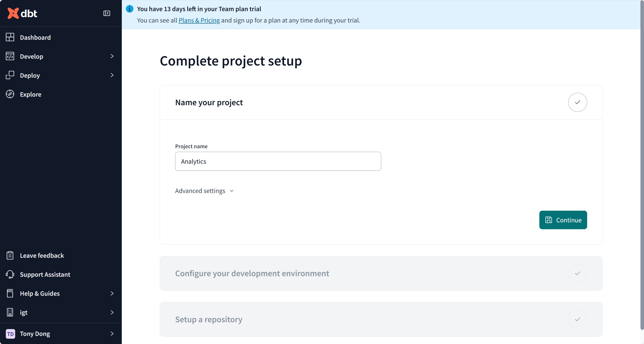This screenshot has height=344, width=644.
Task: Click the Setup a repository checkmark circle
Action: (x=577, y=319)
